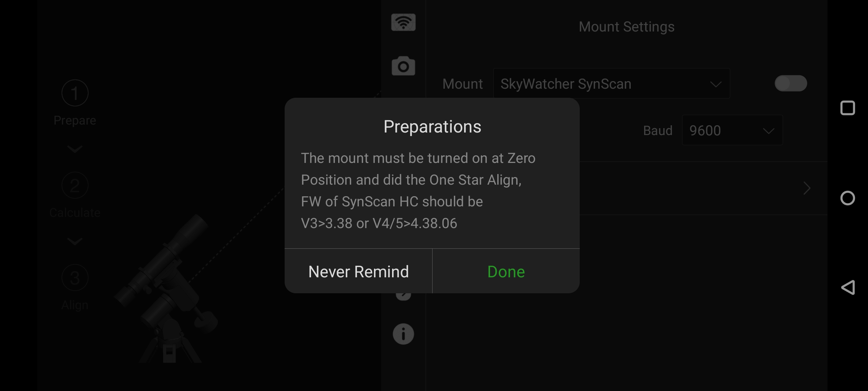Tap the Mount Settings title
The width and height of the screenshot is (868, 391).
[626, 27]
